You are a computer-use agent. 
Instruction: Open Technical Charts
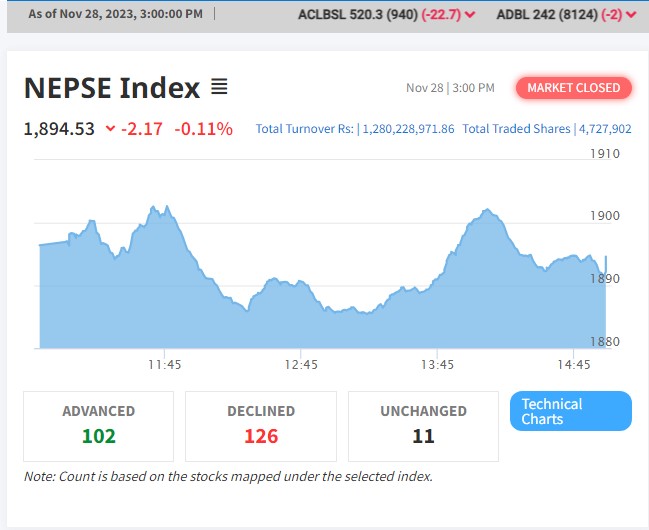coord(570,411)
